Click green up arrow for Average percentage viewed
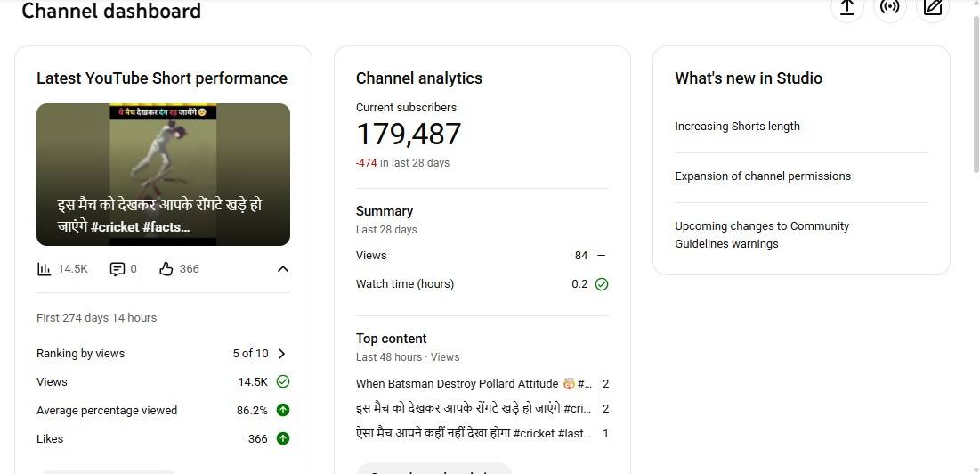This screenshot has width=980, height=474. [283, 410]
